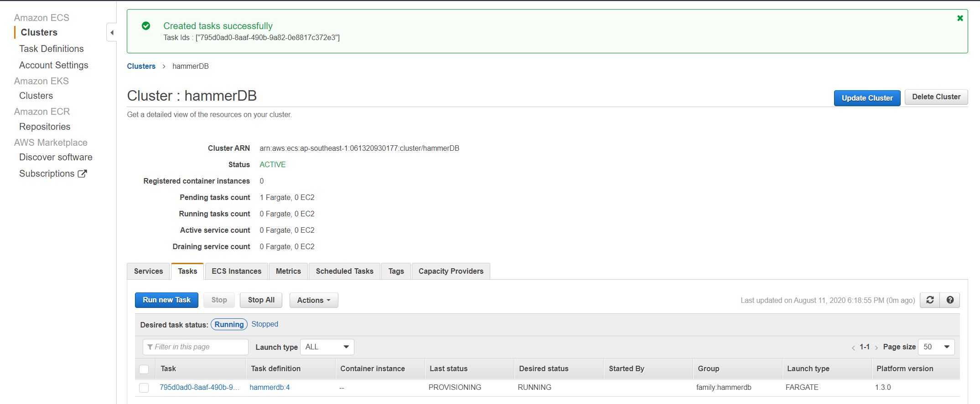The image size is (980, 404).
Task: Open the Page size dropdown
Action: coord(936,347)
